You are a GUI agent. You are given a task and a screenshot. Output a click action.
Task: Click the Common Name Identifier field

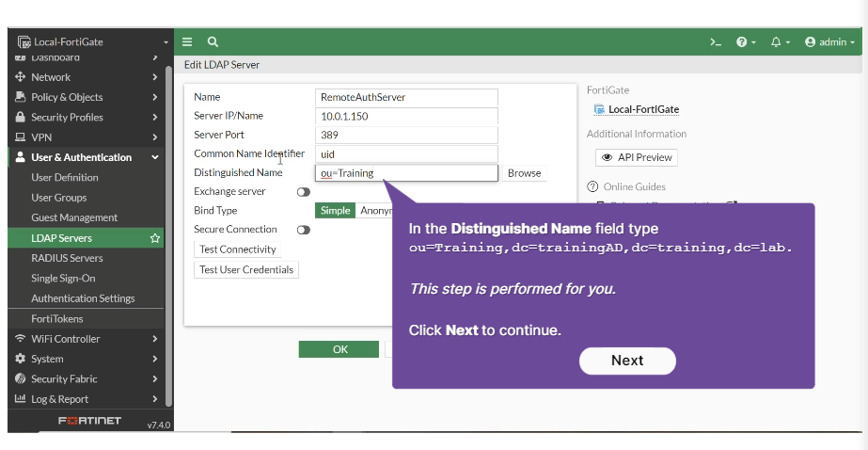(406, 154)
